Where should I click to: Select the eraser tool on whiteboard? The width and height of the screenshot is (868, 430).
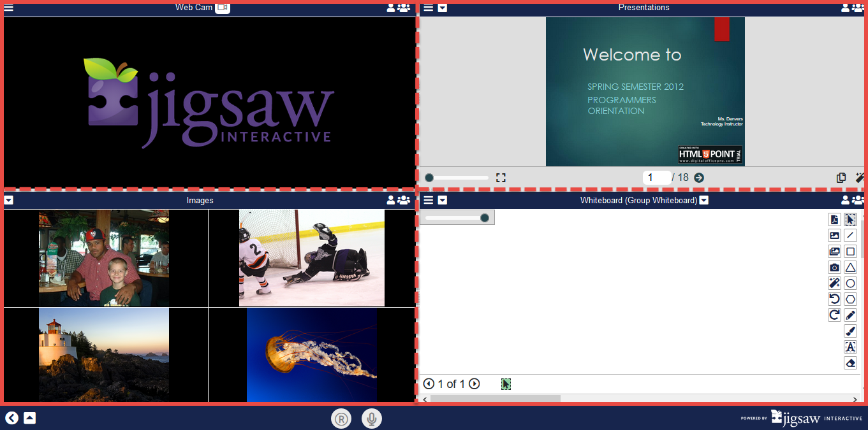pyautogui.click(x=850, y=363)
